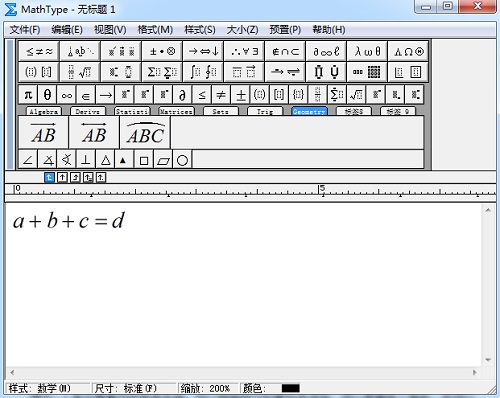
Task: Open logical symbols palette (∴∀∃)
Action: coord(244,51)
